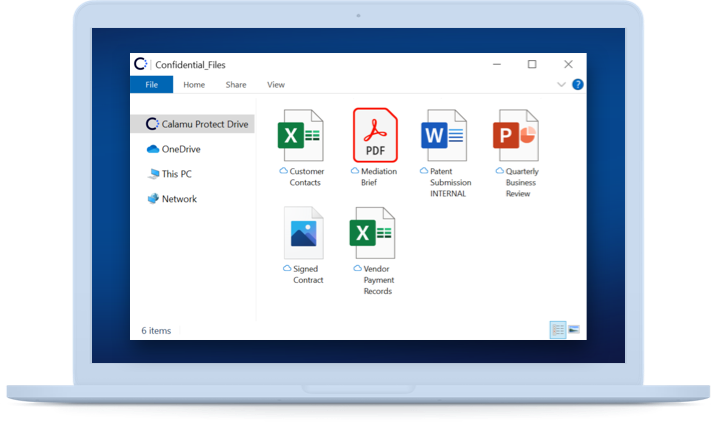Expand the ribbon using the chevron arrow
711x424 pixels.
pos(561,84)
